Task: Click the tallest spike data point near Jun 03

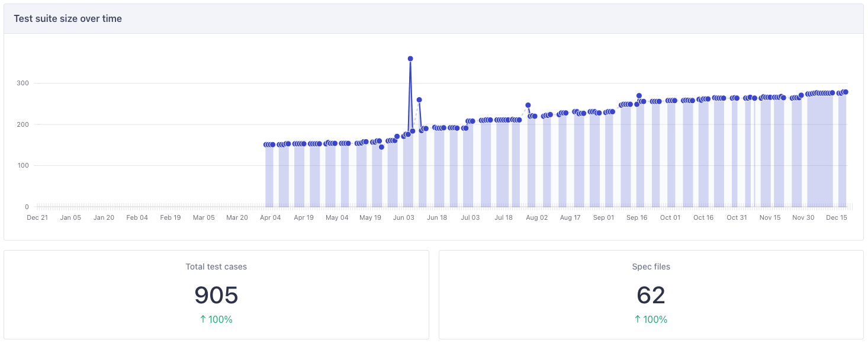Action: tap(410, 58)
